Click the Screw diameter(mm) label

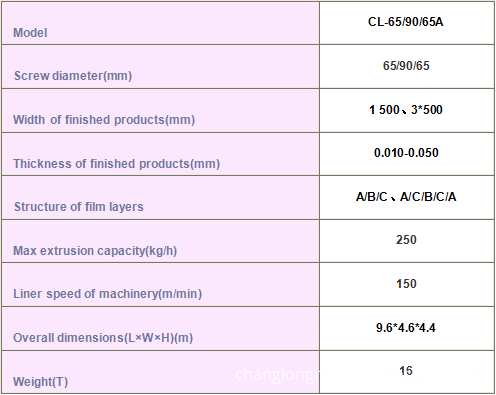pyautogui.click(x=73, y=76)
